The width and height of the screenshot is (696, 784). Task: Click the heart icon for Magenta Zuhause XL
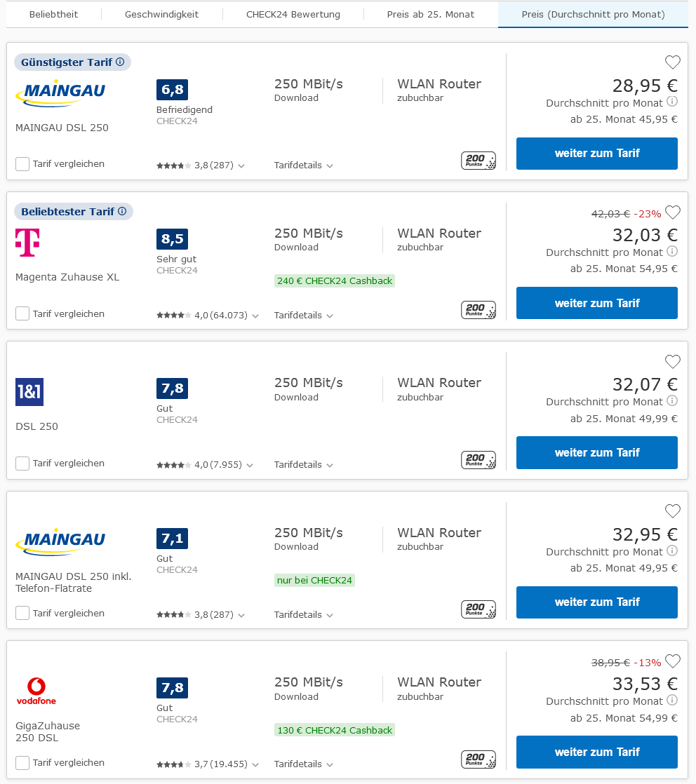pyautogui.click(x=672, y=212)
